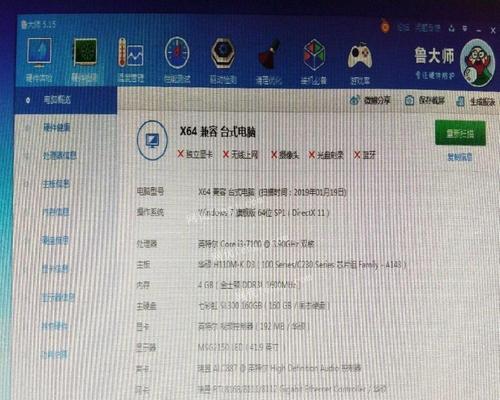This screenshot has width=500, height=400.
Task: Select 主板信息 in the sidebar
Action: (56, 184)
